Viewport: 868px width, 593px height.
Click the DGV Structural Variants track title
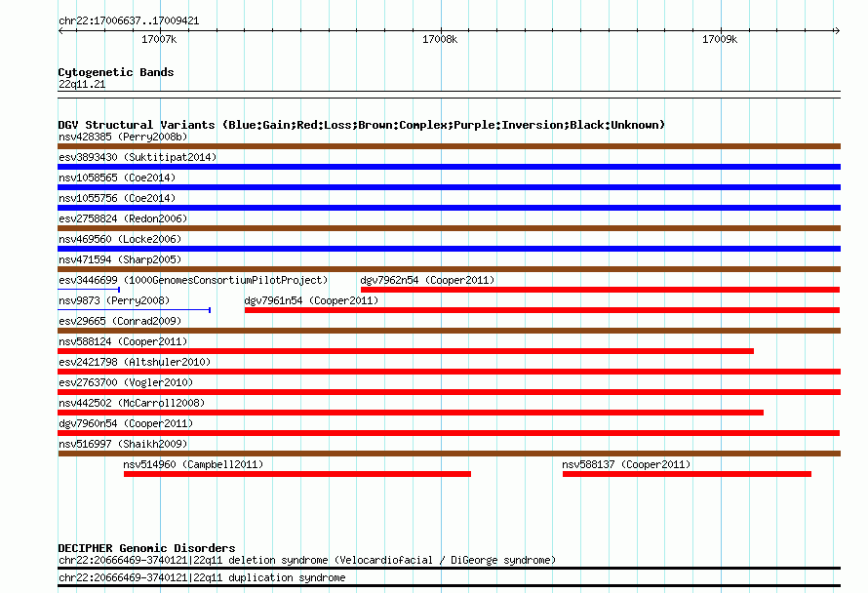pos(362,125)
